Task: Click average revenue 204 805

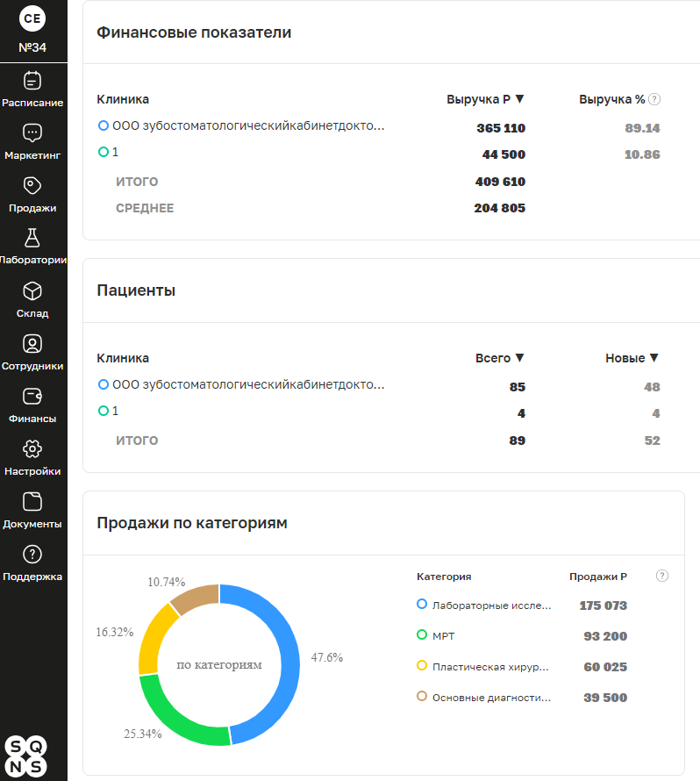Action: coord(500,208)
